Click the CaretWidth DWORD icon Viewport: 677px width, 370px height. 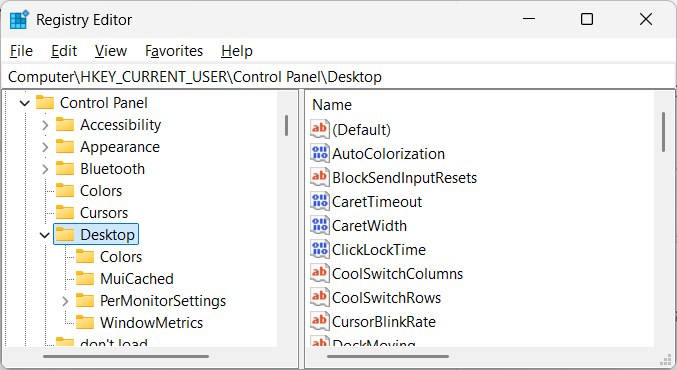click(x=320, y=225)
